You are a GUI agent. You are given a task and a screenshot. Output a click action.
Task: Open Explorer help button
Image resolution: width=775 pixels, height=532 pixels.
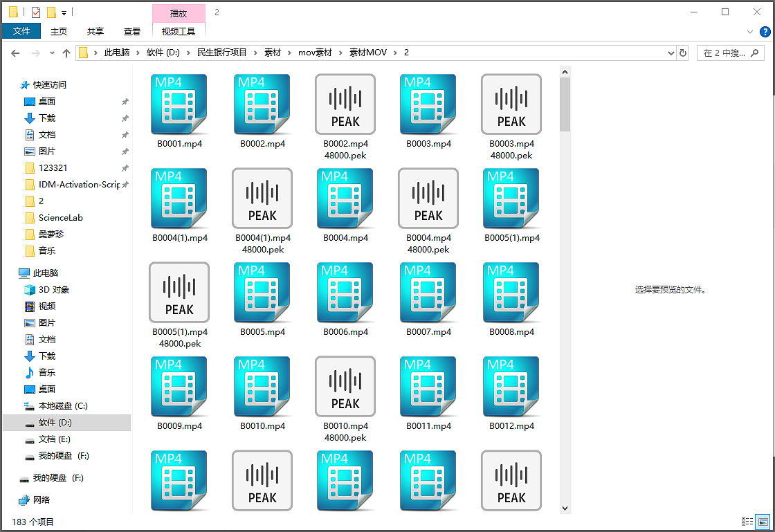765,32
